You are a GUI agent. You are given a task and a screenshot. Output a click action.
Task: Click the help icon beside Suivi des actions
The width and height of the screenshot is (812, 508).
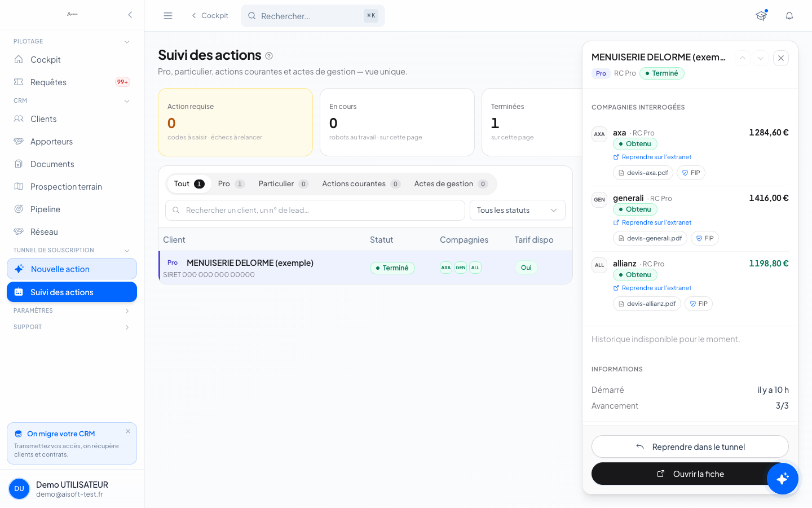click(269, 56)
